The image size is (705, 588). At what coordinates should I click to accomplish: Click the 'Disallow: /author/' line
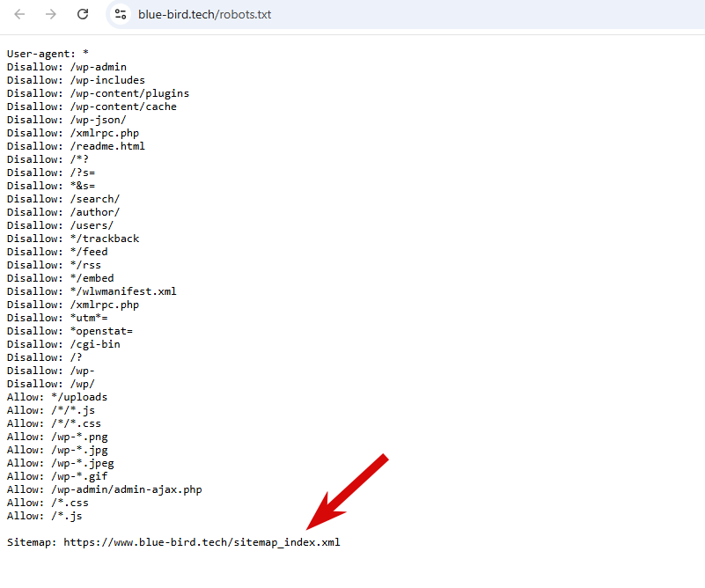coord(63,212)
